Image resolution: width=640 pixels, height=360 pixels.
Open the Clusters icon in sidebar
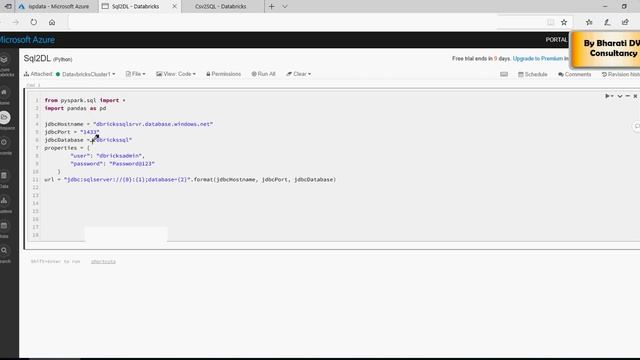(x=4, y=201)
